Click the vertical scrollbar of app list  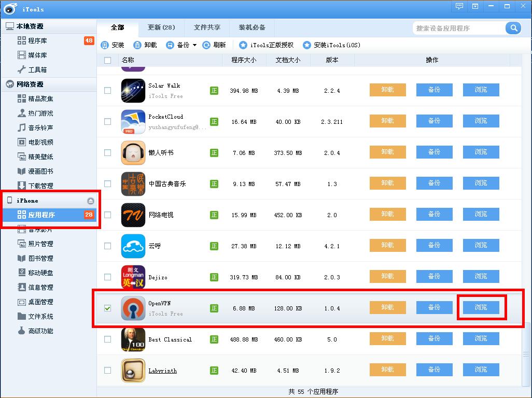coord(526,353)
